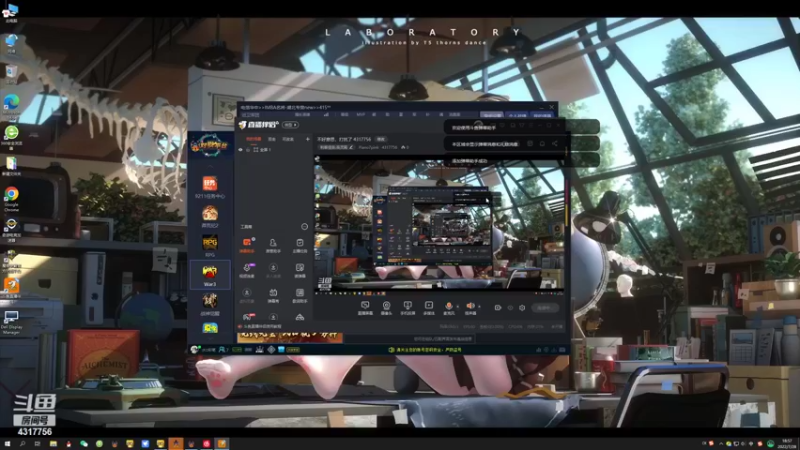The width and height of the screenshot is (800, 450).
Task: Click the multi-window source button
Action: [408, 307]
